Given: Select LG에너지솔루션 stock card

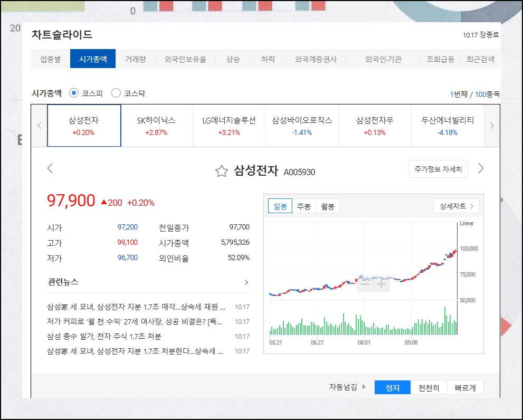Looking at the screenshot, I should tap(229, 126).
